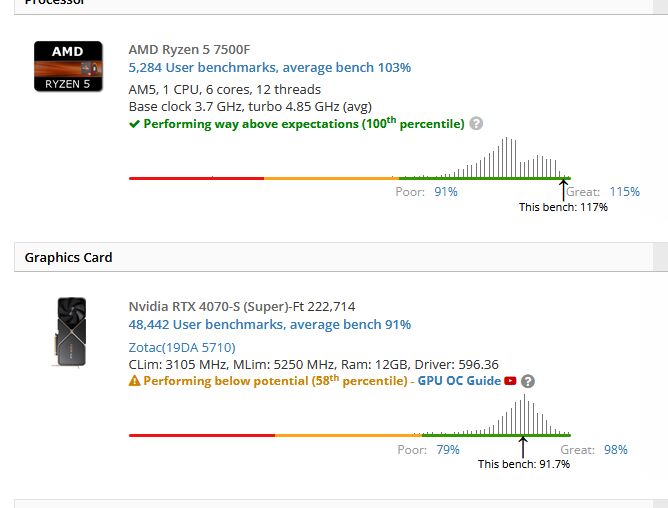Screen dimensions: 668x508
Task: Open the Zotac(19DA 5710) link
Action: pyautogui.click(x=182, y=347)
